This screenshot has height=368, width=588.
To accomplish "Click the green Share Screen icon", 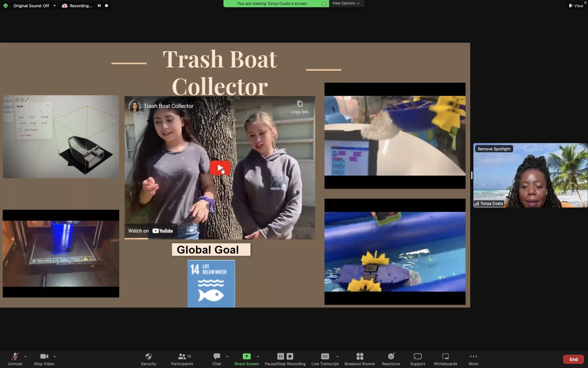I will click(246, 356).
